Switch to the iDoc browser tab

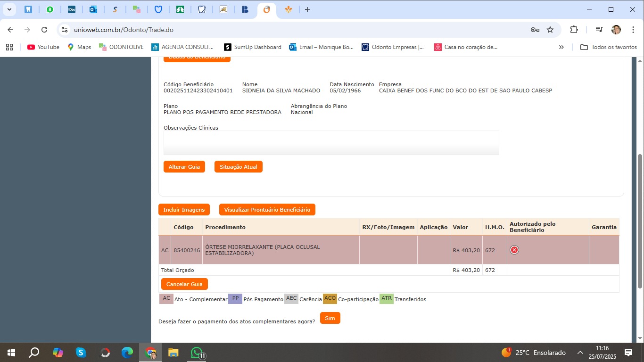72,9
